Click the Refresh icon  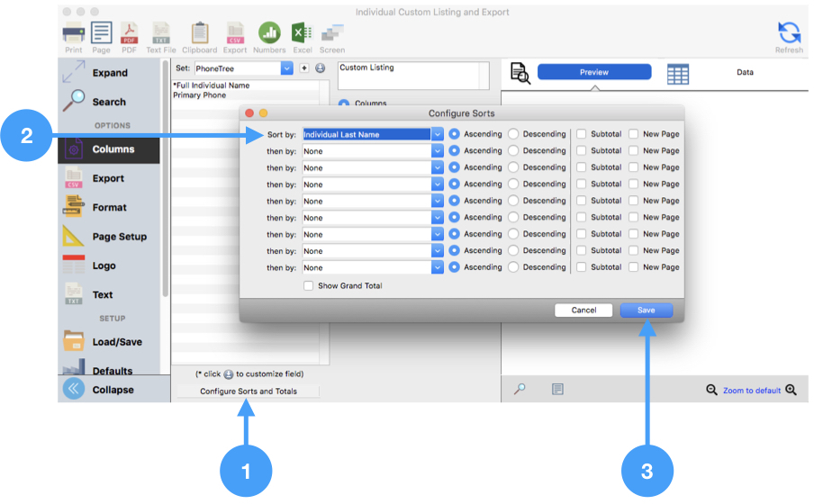click(789, 34)
